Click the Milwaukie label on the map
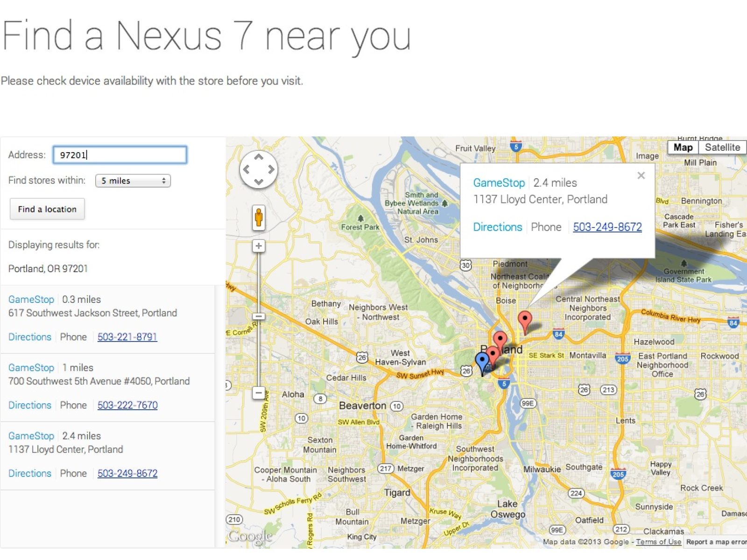The image size is (747, 560). (x=542, y=469)
